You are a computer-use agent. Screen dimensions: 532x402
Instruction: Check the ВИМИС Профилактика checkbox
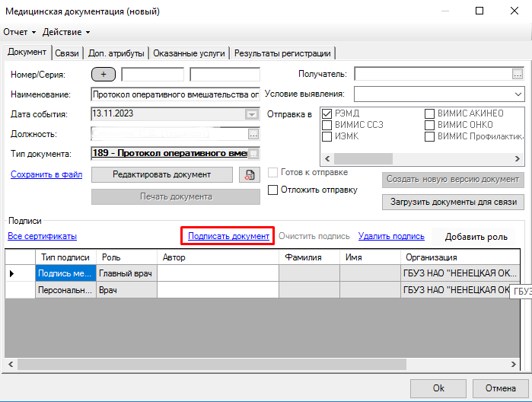pyautogui.click(x=429, y=136)
